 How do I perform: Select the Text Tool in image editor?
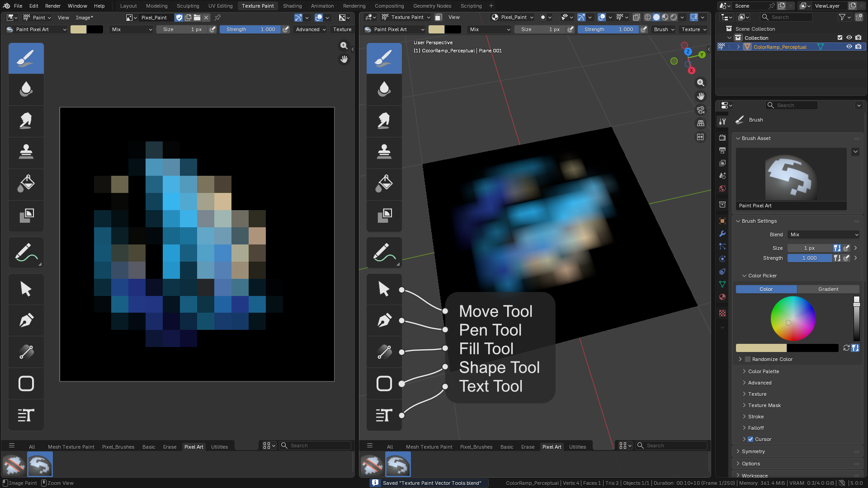(26, 415)
